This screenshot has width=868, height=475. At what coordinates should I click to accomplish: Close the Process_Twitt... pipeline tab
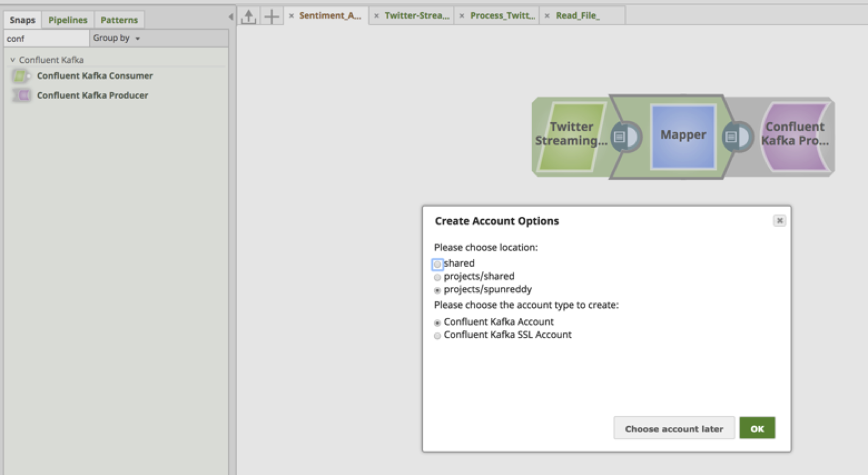[462, 16]
